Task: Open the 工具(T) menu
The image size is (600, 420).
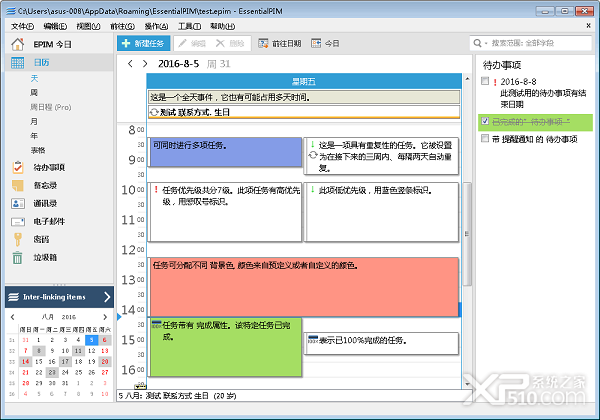Action: click(x=189, y=26)
